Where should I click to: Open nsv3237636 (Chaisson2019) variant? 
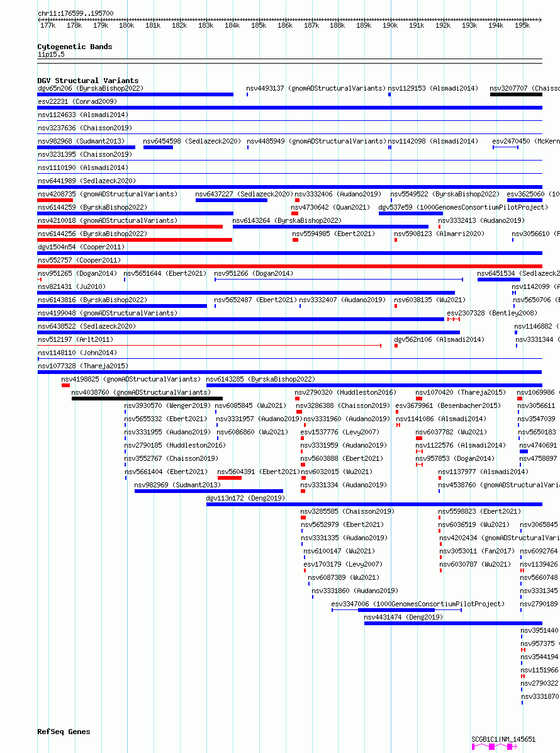(85, 128)
